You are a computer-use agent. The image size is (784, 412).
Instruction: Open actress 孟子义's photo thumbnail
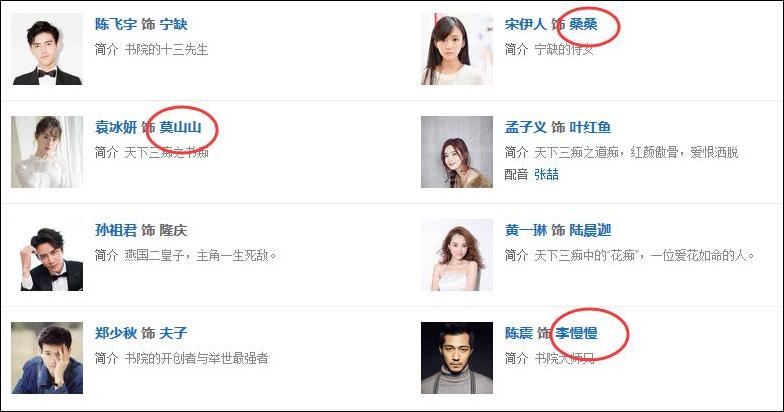point(456,152)
